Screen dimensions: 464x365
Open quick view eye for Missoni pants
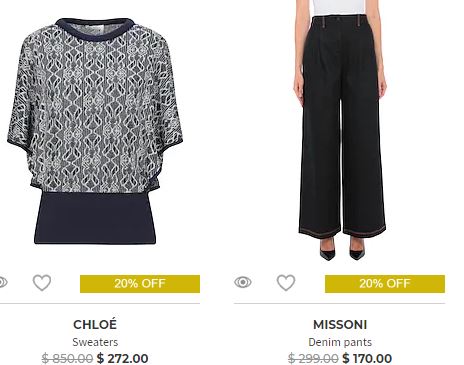[x=243, y=282]
